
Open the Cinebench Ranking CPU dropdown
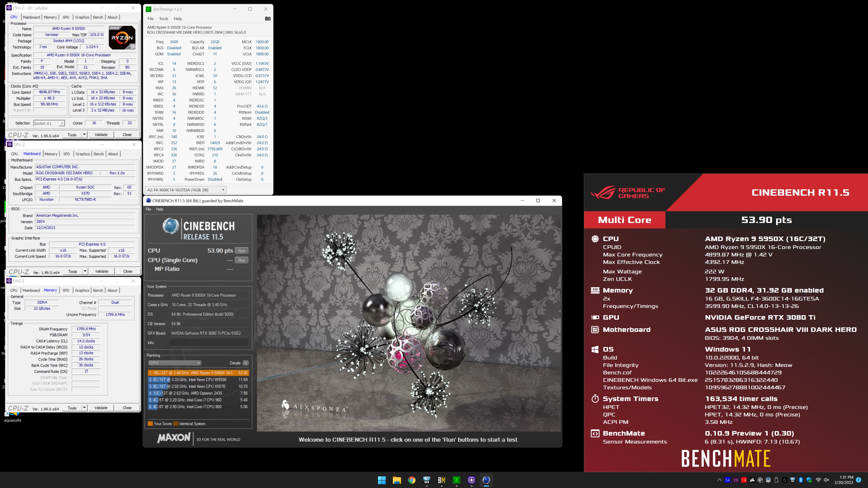click(175, 363)
